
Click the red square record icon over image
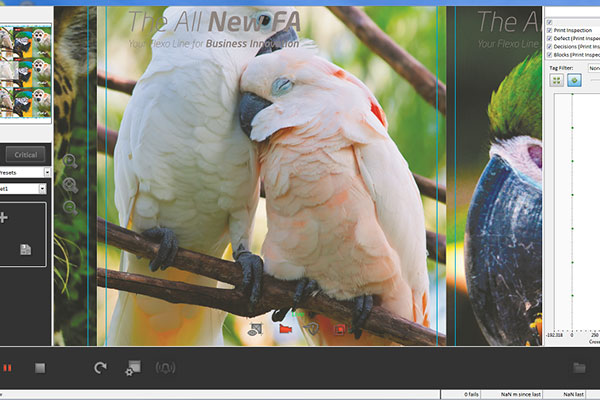click(x=339, y=329)
